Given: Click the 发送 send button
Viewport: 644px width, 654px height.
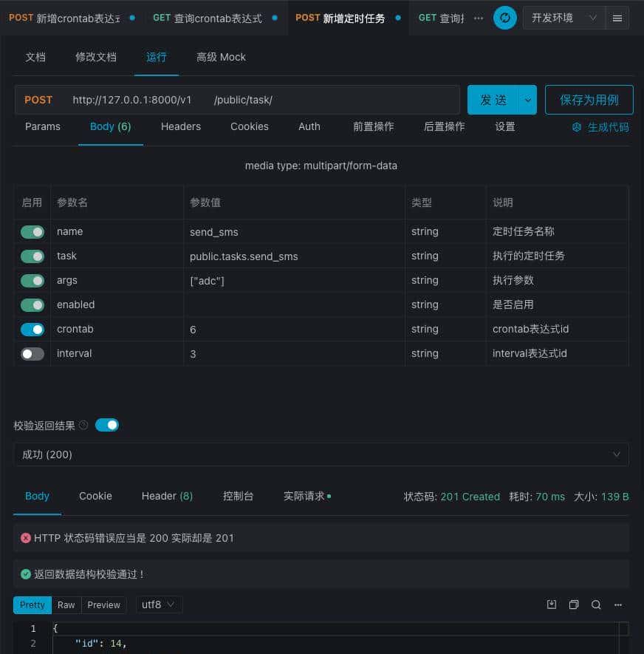Looking at the screenshot, I should (493, 100).
